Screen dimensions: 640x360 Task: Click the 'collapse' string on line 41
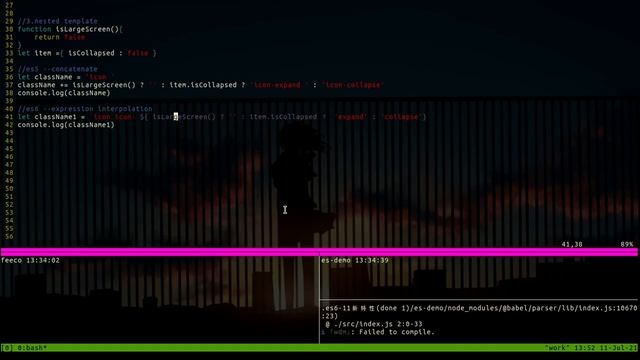point(401,117)
